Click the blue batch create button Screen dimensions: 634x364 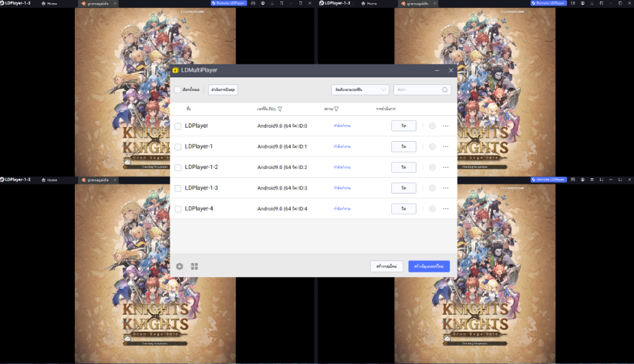coord(429,266)
